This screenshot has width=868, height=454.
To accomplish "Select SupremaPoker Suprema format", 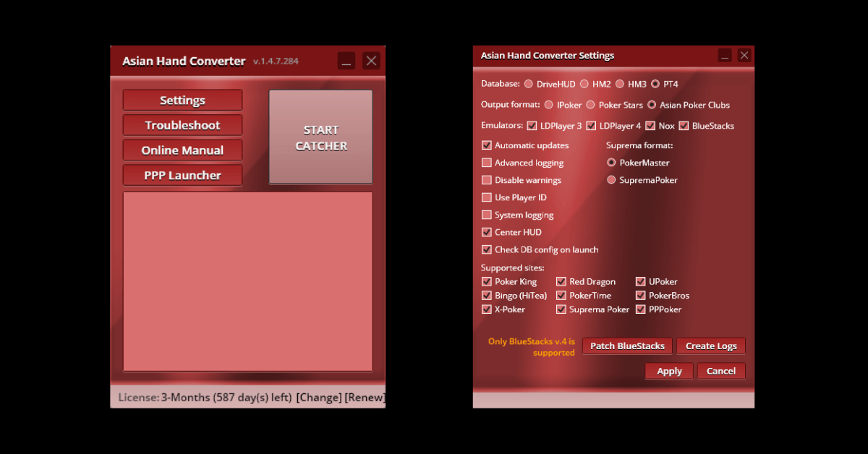I will click(611, 180).
